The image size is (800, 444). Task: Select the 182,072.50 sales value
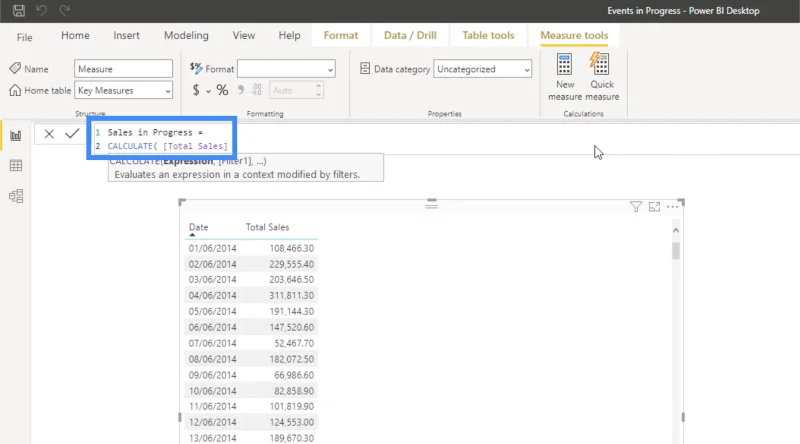(x=291, y=359)
